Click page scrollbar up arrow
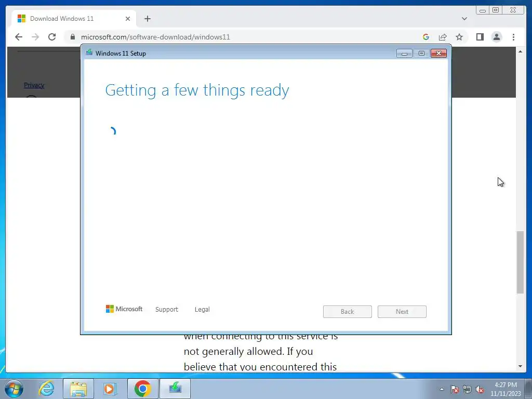 tap(520, 51)
